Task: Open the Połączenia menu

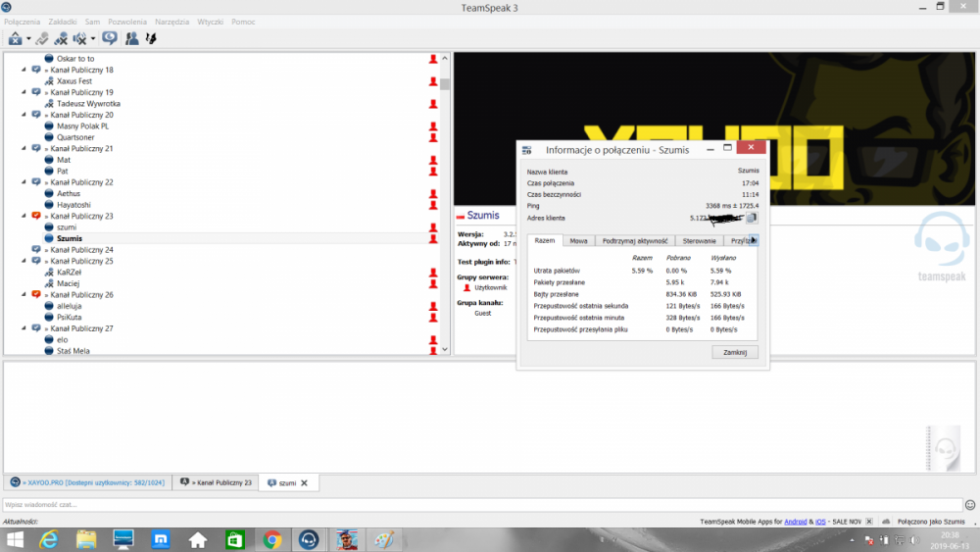Action: tap(22, 22)
